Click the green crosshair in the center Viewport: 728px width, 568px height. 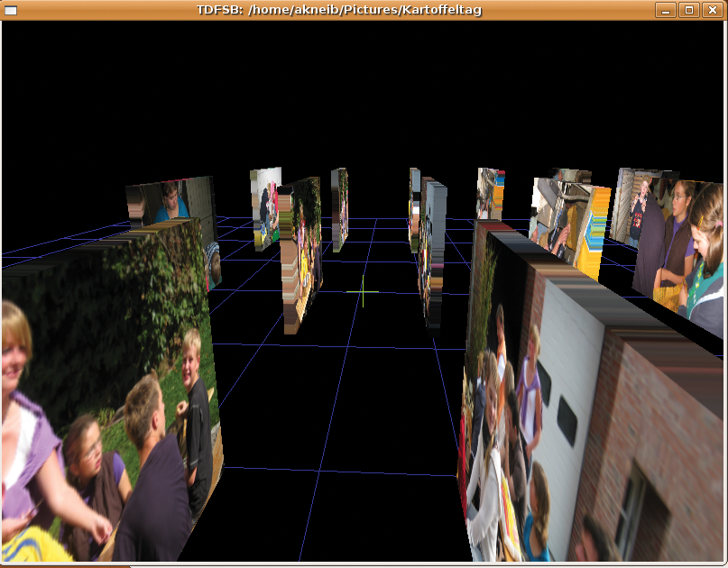click(x=363, y=291)
